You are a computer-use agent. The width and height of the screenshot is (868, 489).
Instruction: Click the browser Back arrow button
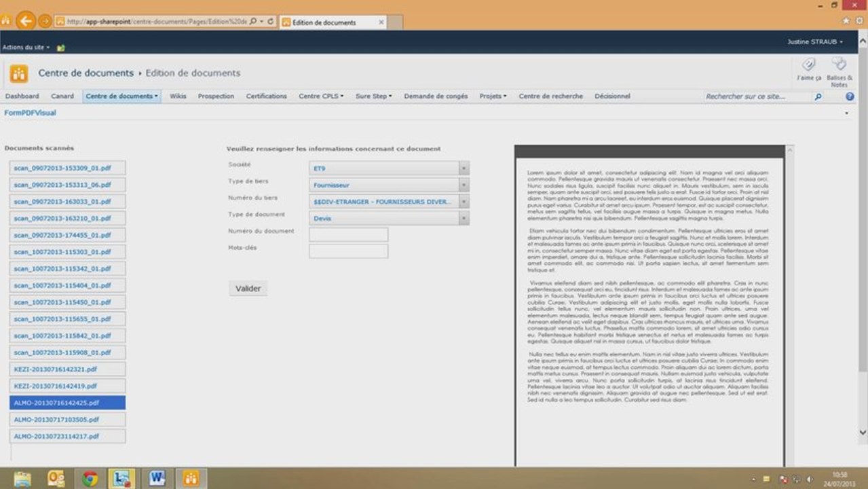26,21
